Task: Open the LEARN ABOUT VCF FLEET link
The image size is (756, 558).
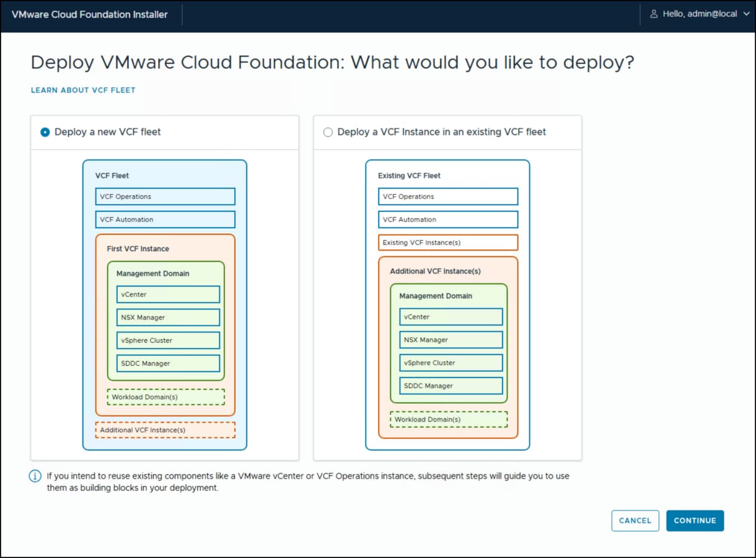Action: [x=83, y=90]
